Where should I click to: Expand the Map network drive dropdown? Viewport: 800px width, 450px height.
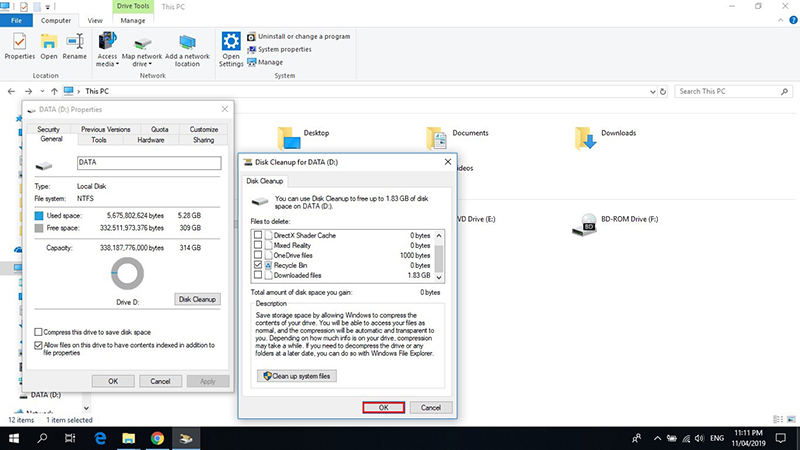(142, 64)
